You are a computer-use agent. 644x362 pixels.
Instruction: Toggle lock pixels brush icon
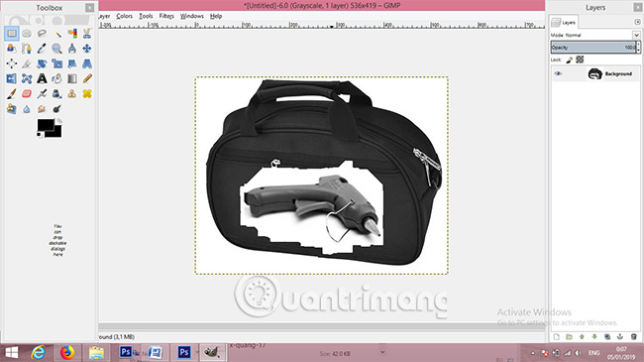click(x=570, y=60)
